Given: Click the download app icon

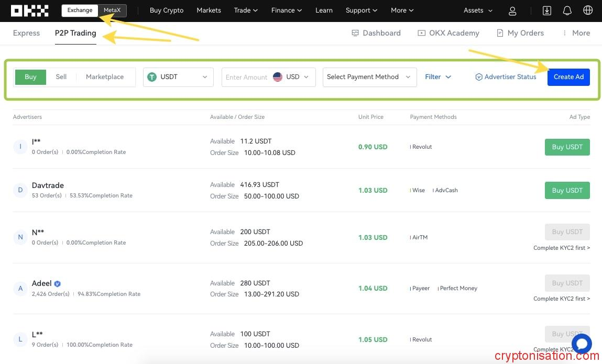Looking at the screenshot, I should tap(546, 10).
